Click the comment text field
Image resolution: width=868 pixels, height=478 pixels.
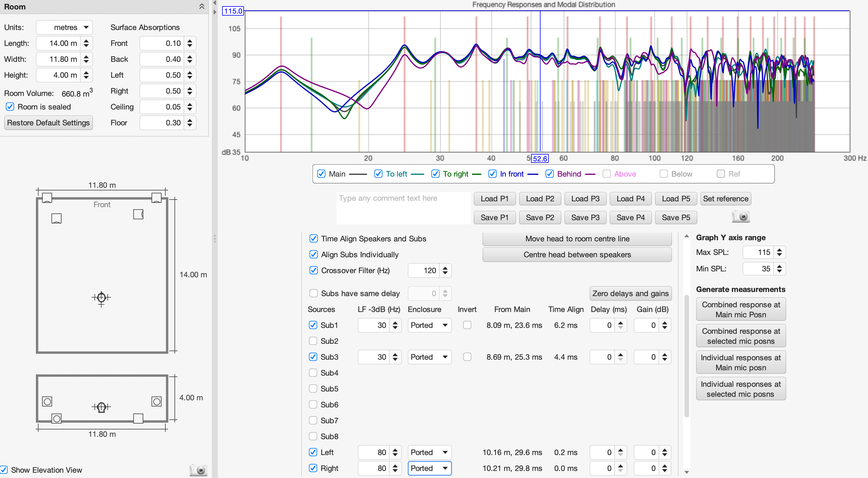(x=403, y=208)
